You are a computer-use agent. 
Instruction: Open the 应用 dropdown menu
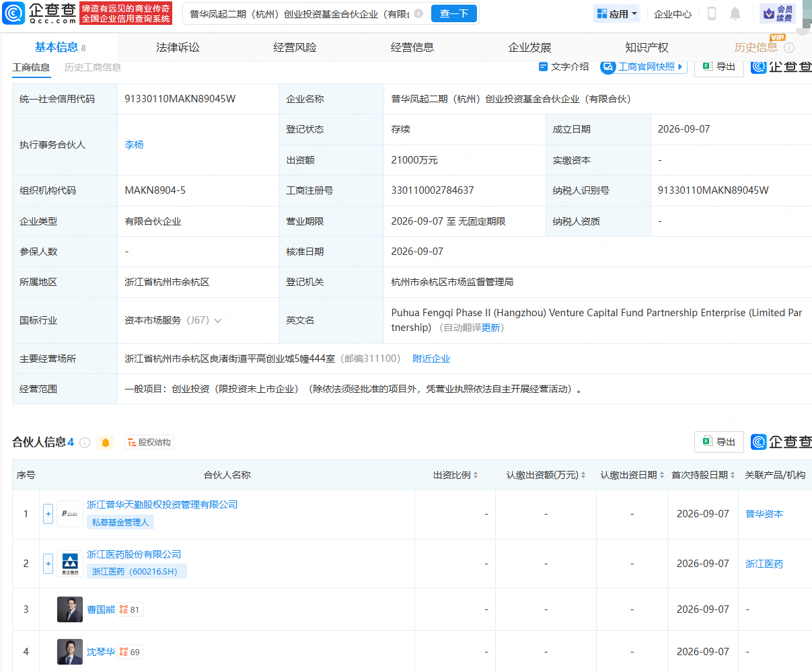pyautogui.click(x=616, y=13)
